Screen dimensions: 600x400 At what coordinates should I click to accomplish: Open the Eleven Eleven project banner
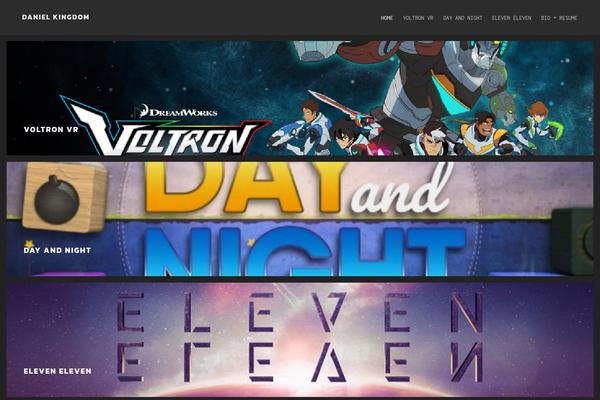coord(300,340)
